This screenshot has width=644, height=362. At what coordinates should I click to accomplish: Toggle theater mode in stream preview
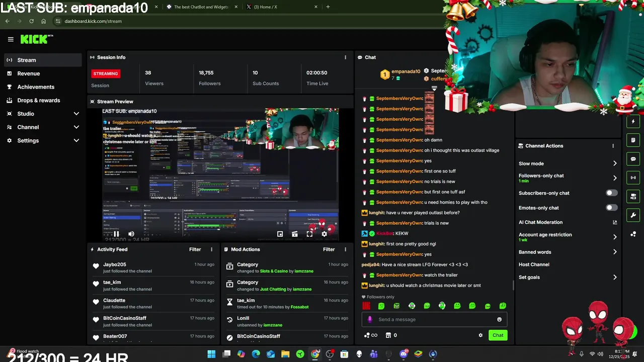pos(295,234)
